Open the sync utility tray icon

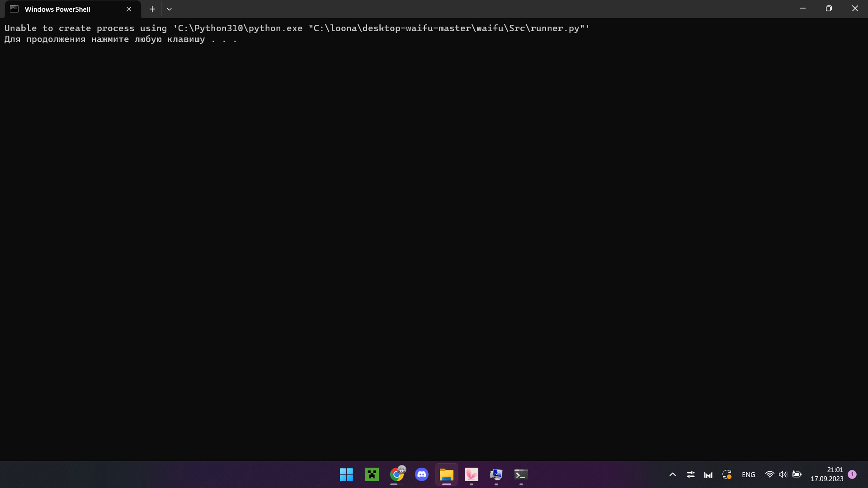pos(727,474)
